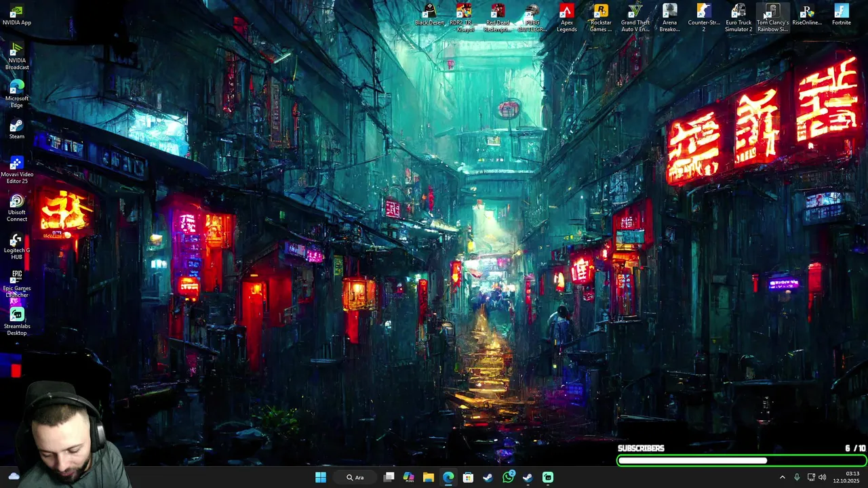Viewport: 868px width, 488px height.
Task: Select the Counter-Strike 2 shortcut
Action: coord(704,18)
